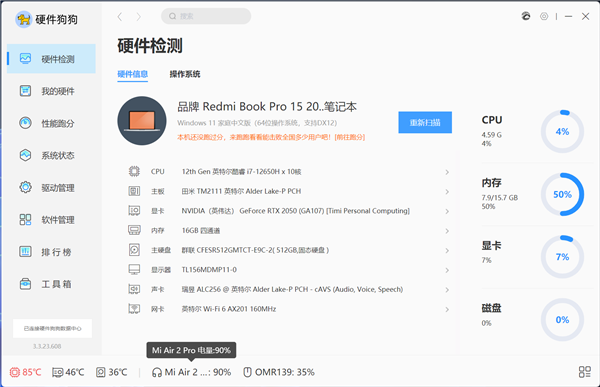Open the settings gear icon in title bar
The image size is (600, 387).
tap(544, 16)
